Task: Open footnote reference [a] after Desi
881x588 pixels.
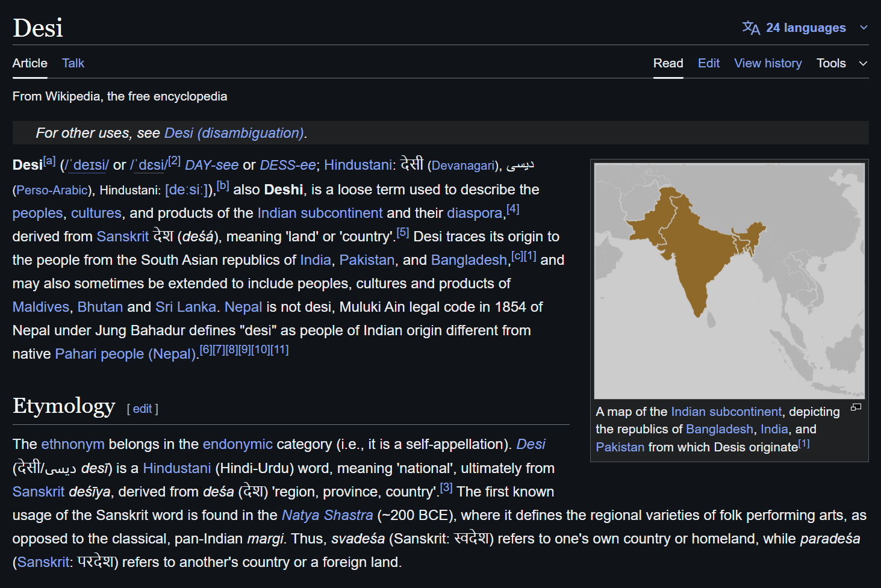Action: (x=49, y=161)
